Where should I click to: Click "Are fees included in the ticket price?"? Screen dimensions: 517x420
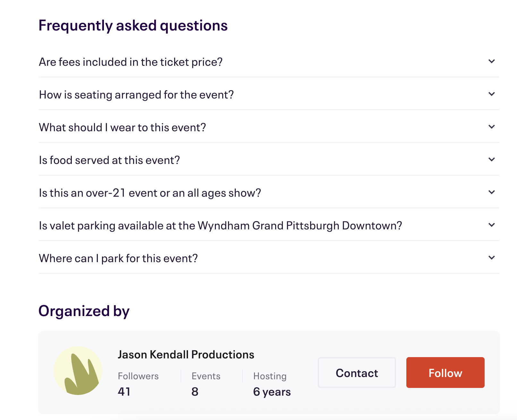coord(131,62)
